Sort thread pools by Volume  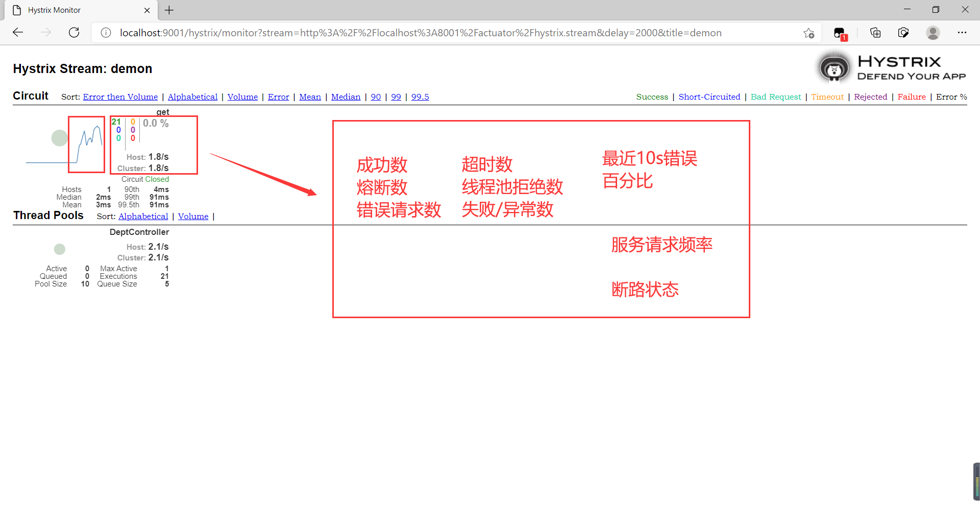[193, 217]
